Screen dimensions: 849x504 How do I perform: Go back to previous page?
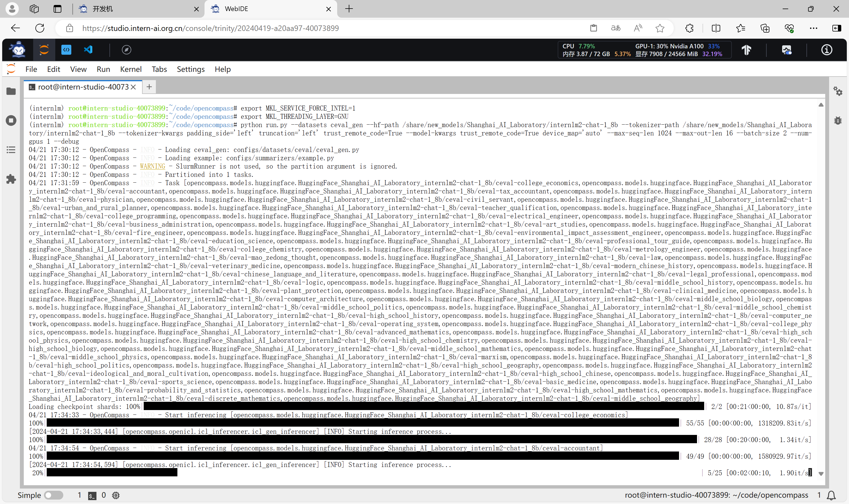pyautogui.click(x=15, y=28)
